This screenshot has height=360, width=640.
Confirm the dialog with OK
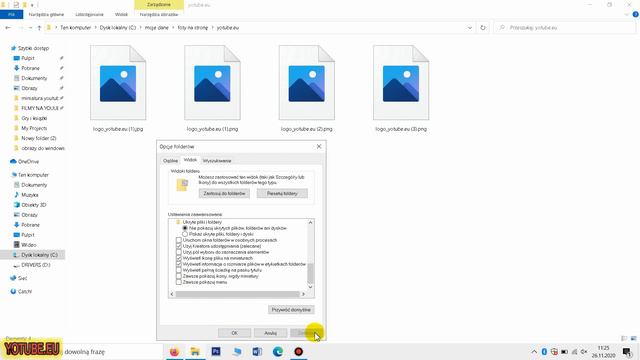tap(234, 333)
